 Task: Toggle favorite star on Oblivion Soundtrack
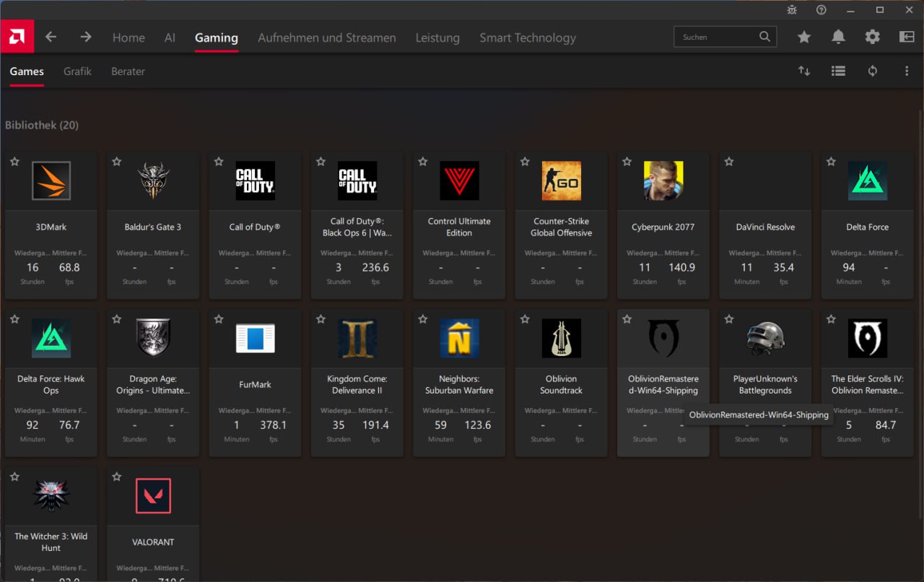pos(525,319)
